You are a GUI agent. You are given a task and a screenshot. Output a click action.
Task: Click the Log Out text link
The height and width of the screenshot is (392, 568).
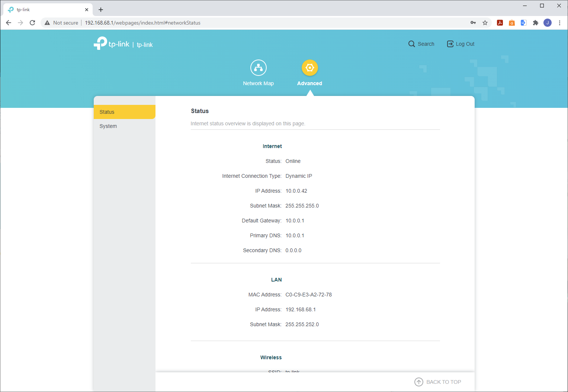(465, 44)
